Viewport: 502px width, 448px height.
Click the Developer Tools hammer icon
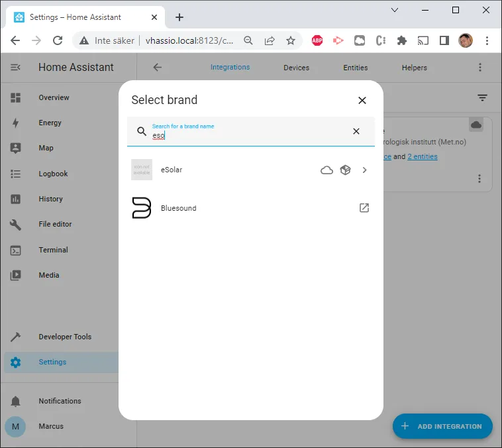15,337
